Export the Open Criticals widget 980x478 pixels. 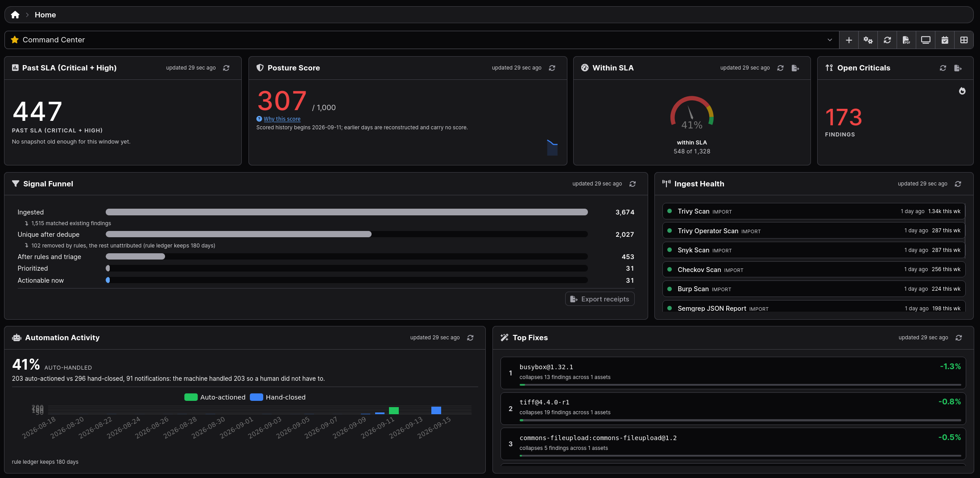pyautogui.click(x=958, y=68)
